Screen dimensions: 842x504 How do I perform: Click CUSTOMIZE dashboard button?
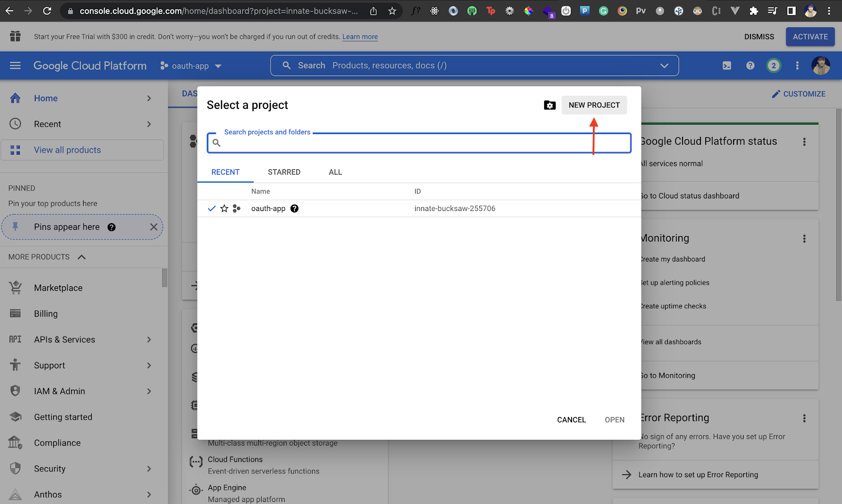[x=798, y=94]
